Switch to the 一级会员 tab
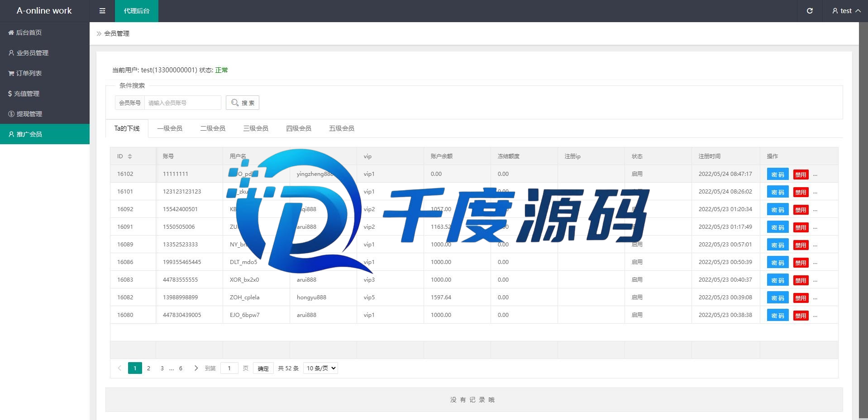868x420 pixels. [170, 128]
